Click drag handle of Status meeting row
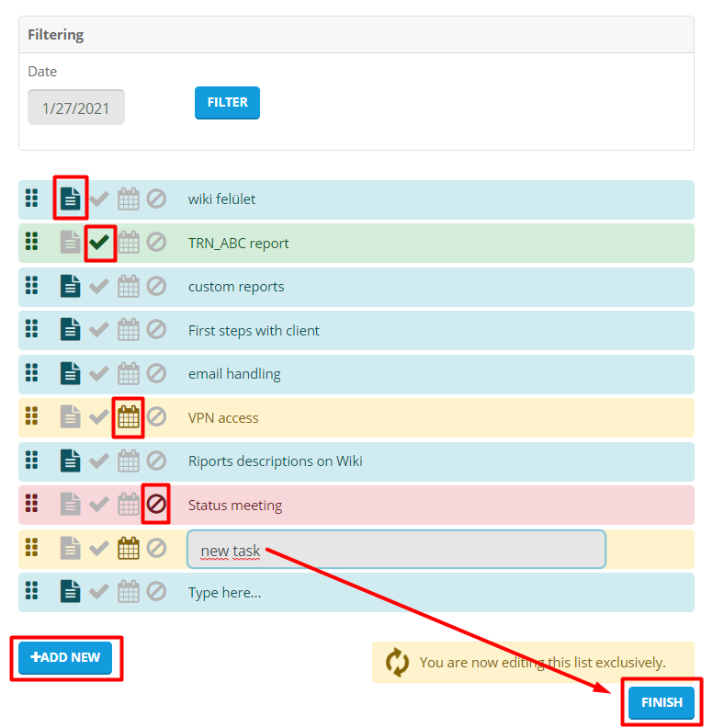This screenshot has height=728, width=713. [x=32, y=505]
